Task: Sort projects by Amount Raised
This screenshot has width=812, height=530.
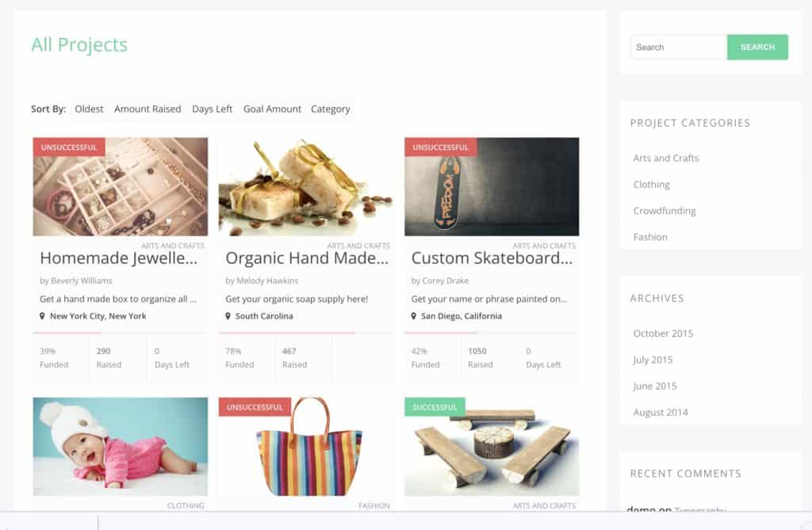Action: (147, 109)
